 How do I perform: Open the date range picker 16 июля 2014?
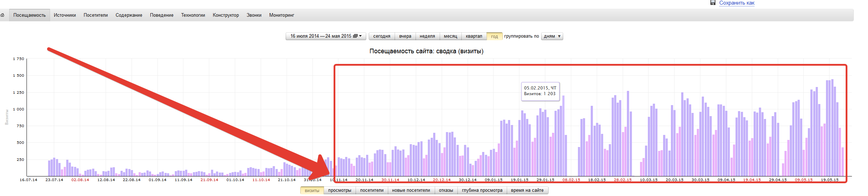(325, 36)
